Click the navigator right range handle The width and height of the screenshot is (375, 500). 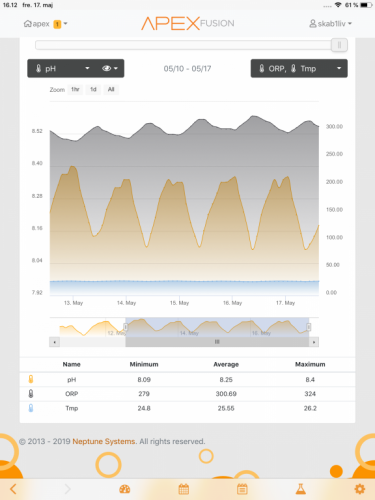coord(309,327)
